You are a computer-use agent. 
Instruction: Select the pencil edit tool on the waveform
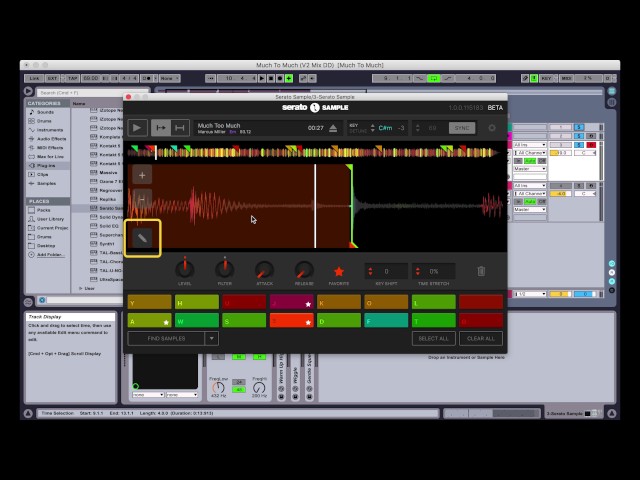click(x=142, y=238)
